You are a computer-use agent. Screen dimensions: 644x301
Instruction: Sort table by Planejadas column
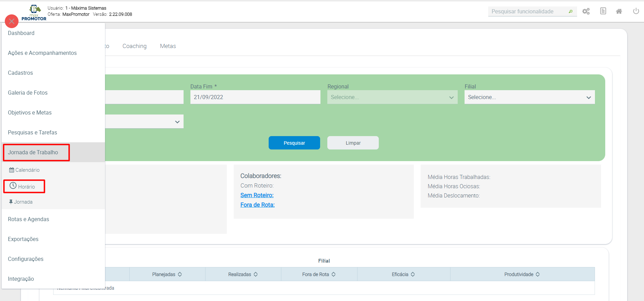[167, 274]
